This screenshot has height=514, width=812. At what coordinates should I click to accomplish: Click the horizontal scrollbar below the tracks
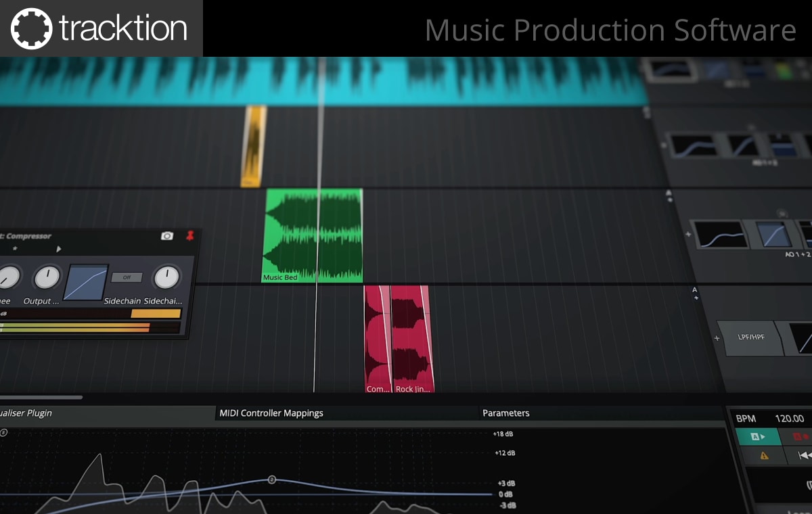(41, 398)
